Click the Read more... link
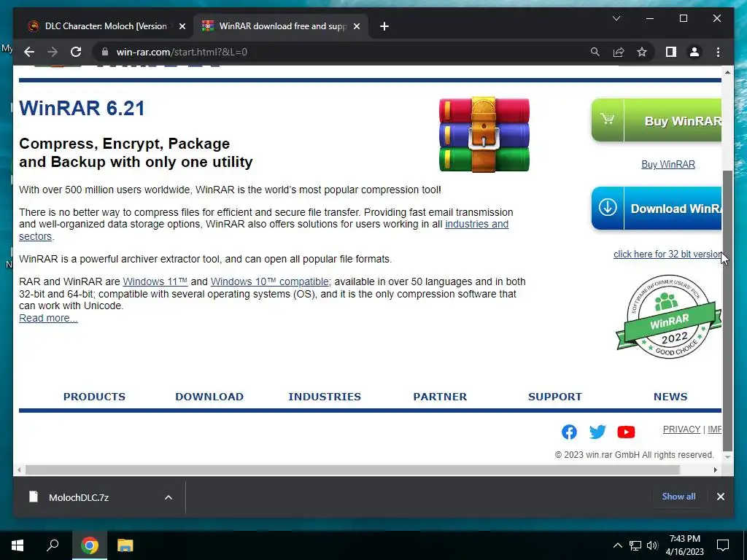Viewport: 747px width, 560px height. [48, 318]
